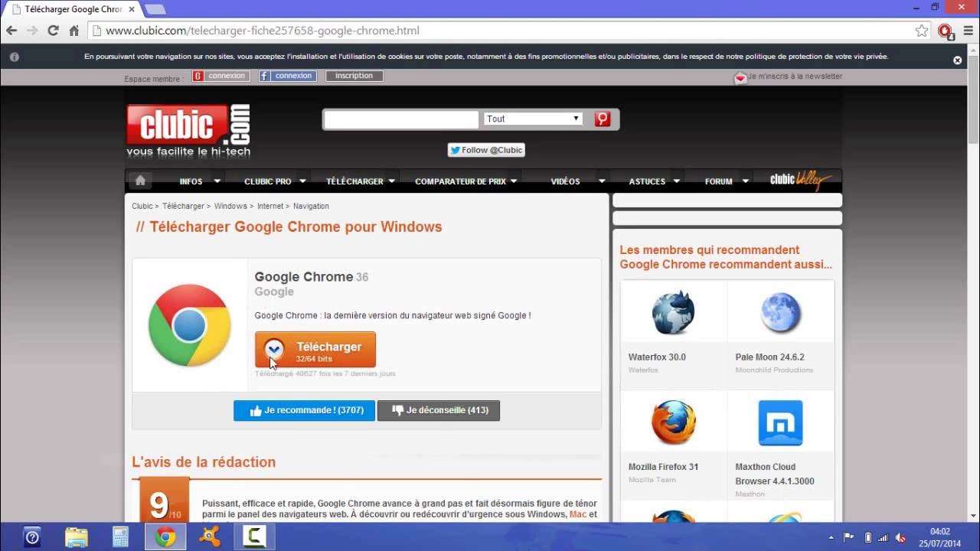Dismiss the cookie notice with X icon
980x551 pixels.
tap(957, 60)
